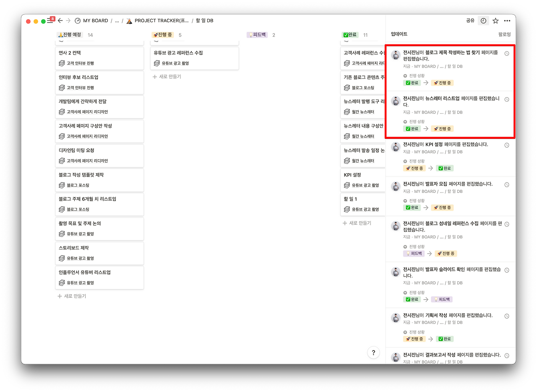Click stack icon on 할 일 1 card
The width and height of the screenshot is (537, 392).
[347, 209]
